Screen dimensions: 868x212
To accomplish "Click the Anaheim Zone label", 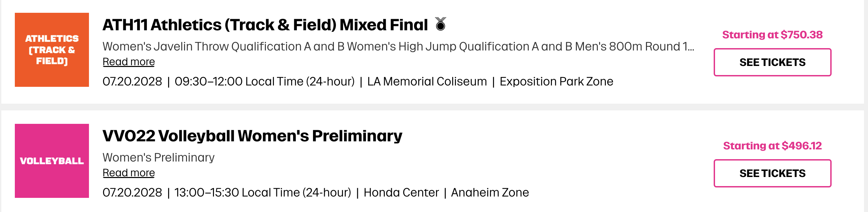I will (490, 192).
